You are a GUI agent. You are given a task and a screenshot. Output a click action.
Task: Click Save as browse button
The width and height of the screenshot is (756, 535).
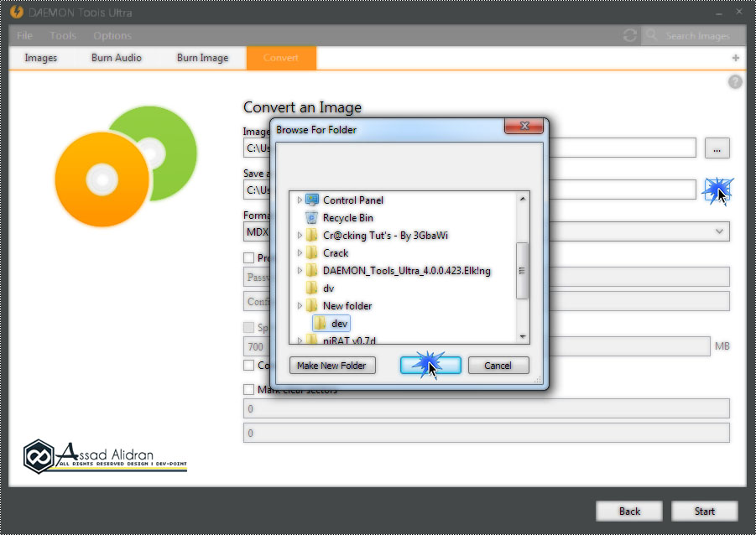coord(717,190)
